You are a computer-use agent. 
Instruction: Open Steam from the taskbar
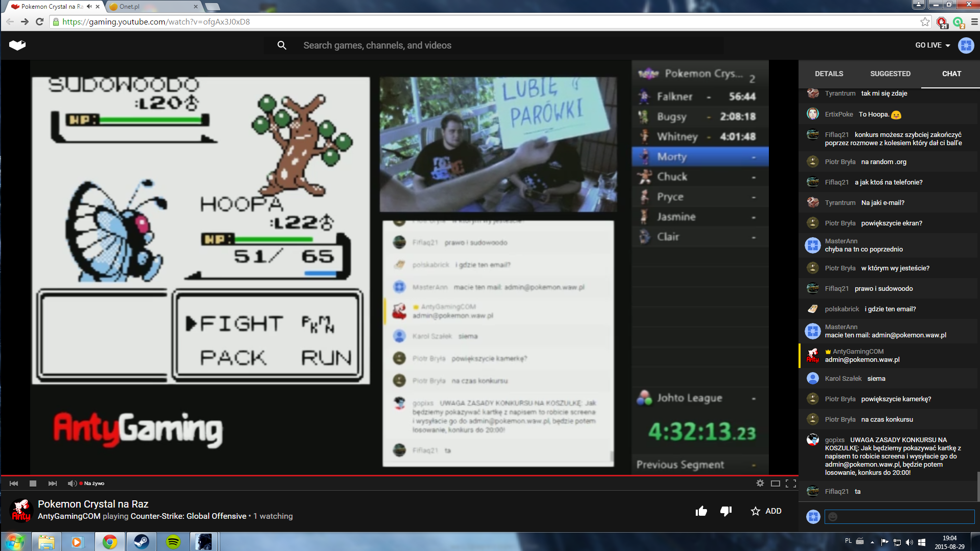141,542
